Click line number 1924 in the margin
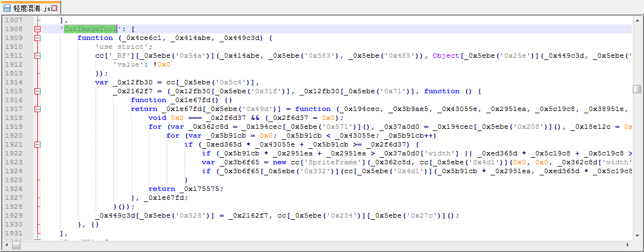The height and width of the screenshot is (252, 644). click(x=13, y=171)
